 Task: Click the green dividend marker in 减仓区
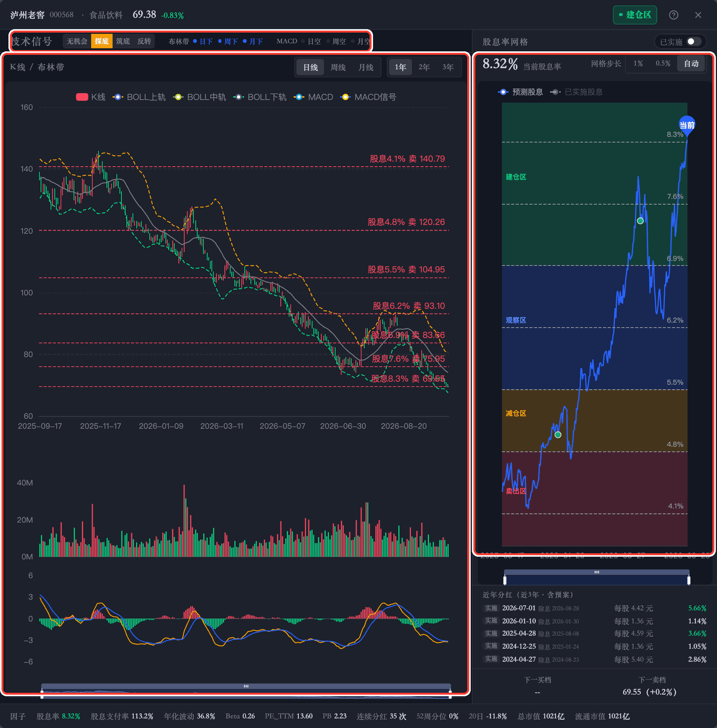click(558, 435)
